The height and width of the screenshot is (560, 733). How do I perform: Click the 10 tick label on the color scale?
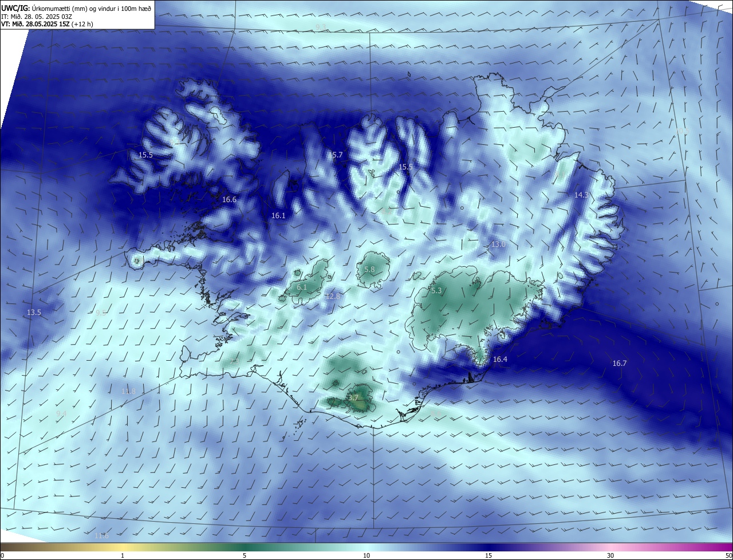click(x=366, y=555)
